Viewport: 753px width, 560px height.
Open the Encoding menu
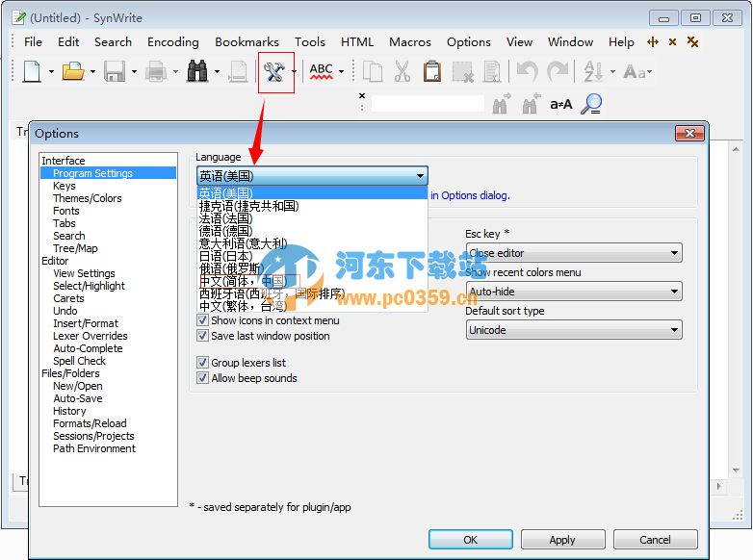[x=173, y=42]
